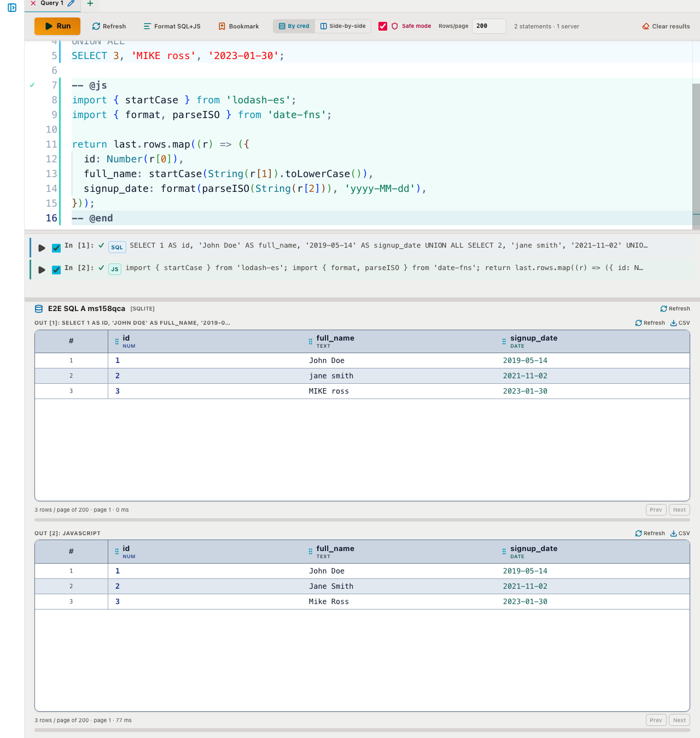Click OUT [1] id column drag handle
This screenshot has height=738, width=700.
(117, 342)
